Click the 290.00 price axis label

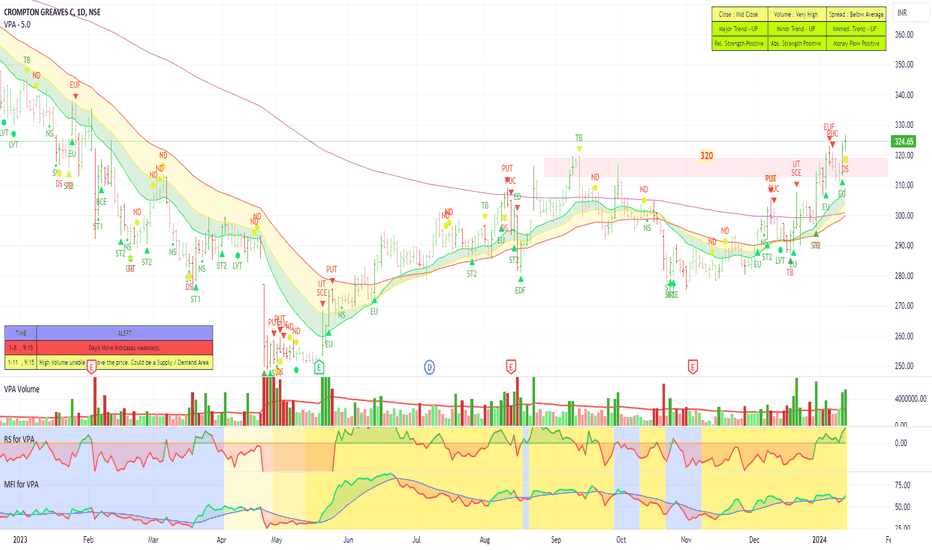[904, 245]
